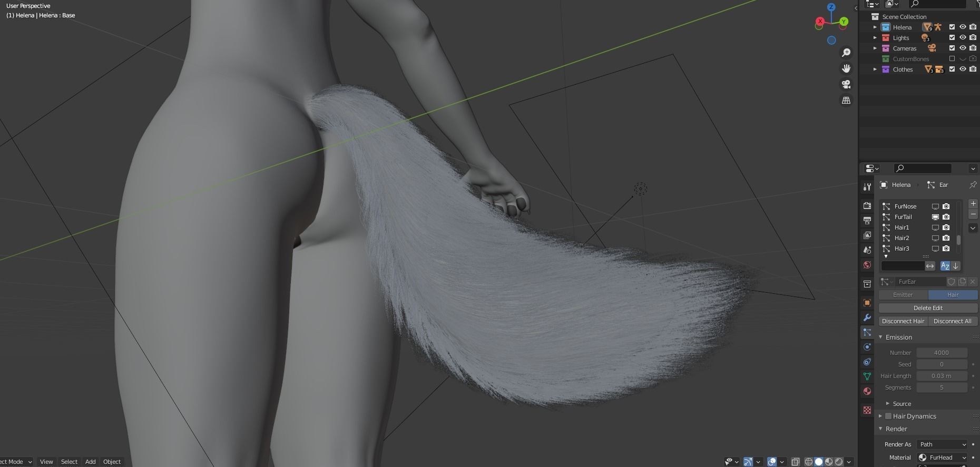Click the pan hand viewport gizmo
The height and width of the screenshot is (467, 980).
(x=846, y=68)
